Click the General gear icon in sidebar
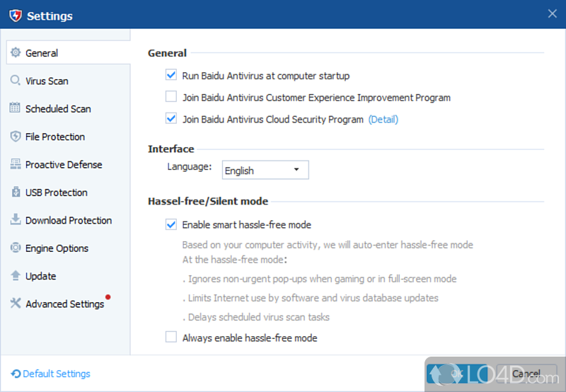566x392 pixels. click(16, 53)
